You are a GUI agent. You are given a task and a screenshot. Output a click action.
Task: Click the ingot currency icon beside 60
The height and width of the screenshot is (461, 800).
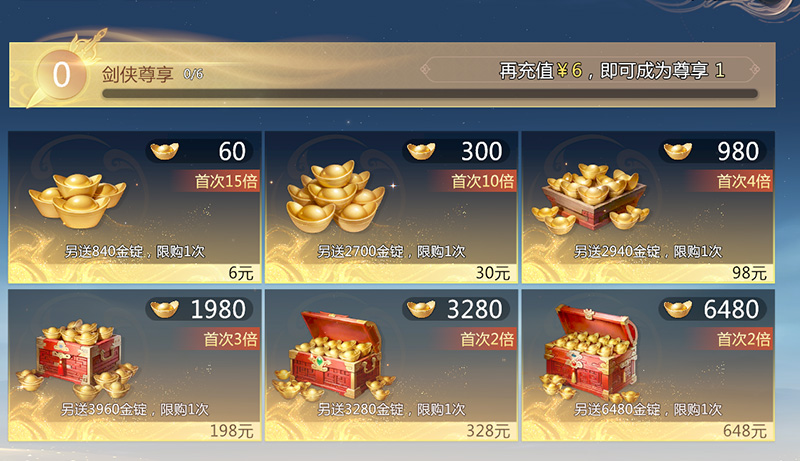(165, 151)
